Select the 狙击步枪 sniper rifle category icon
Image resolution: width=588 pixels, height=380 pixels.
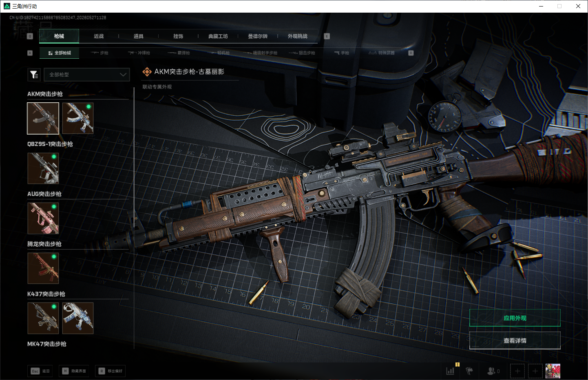pyautogui.click(x=302, y=53)
